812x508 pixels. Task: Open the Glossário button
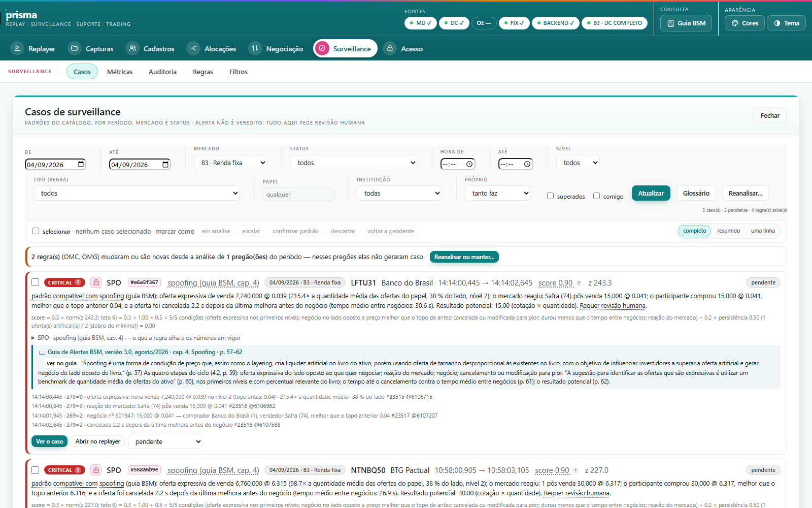(x=696, y=193)
